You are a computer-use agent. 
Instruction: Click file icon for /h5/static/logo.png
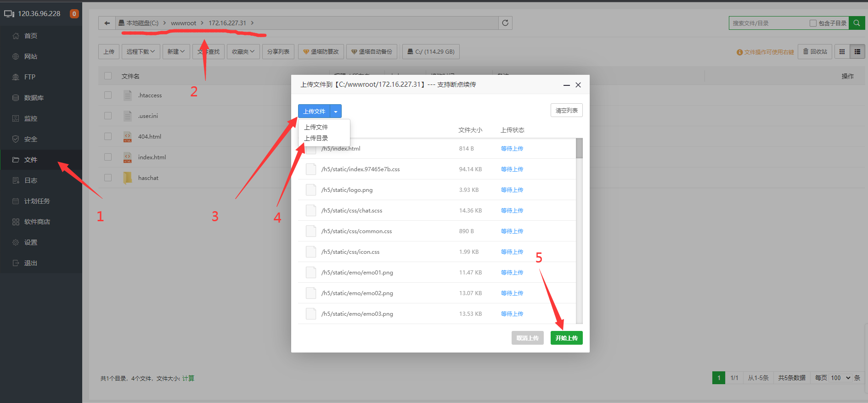[x=311, y=190]
